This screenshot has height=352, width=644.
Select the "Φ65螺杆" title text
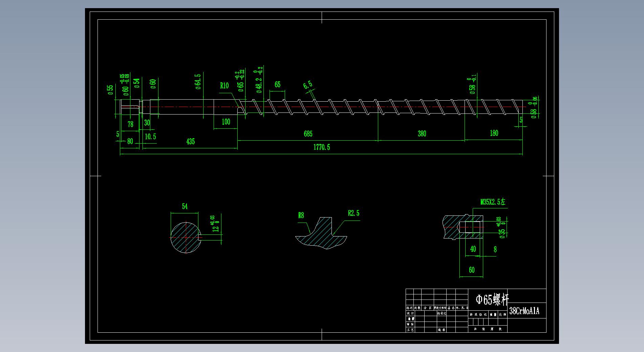(492, 299)
